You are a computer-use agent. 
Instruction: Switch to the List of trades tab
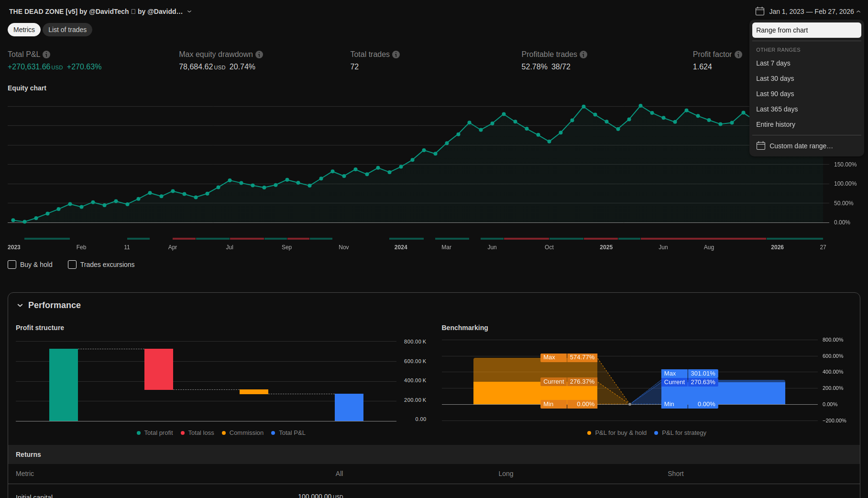(x=67, y=30)
